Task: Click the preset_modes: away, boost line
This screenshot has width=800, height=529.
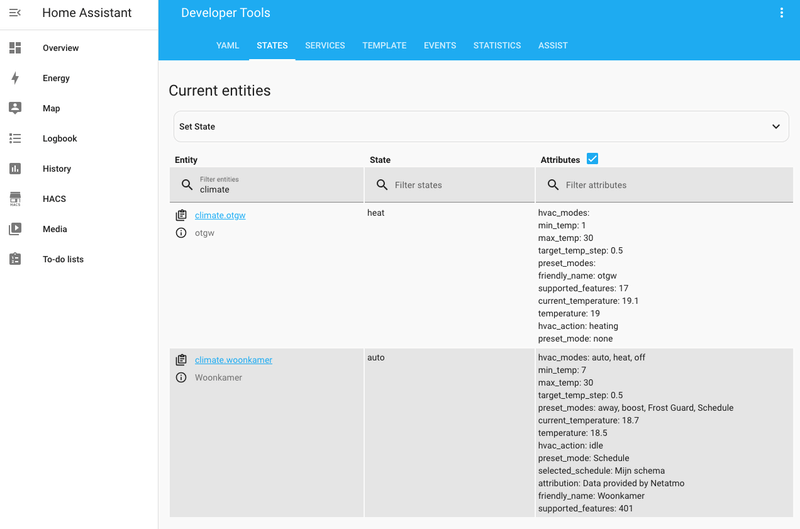Action: 635,408
